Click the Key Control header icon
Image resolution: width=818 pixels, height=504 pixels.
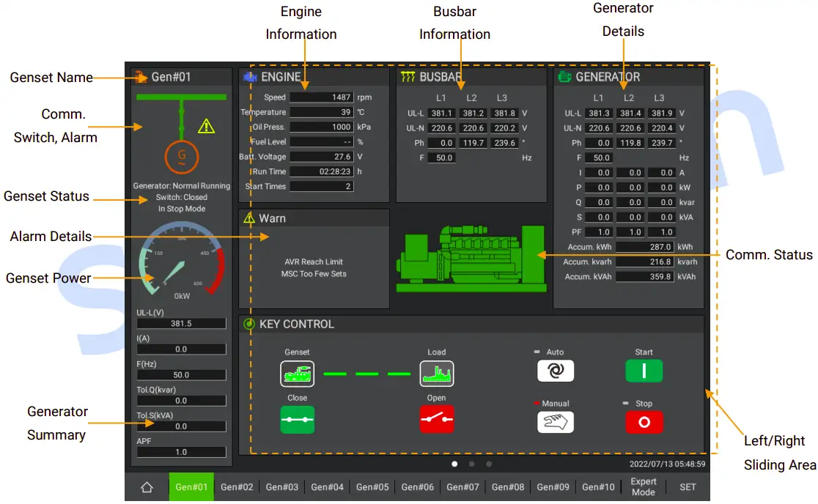(250, 324)
